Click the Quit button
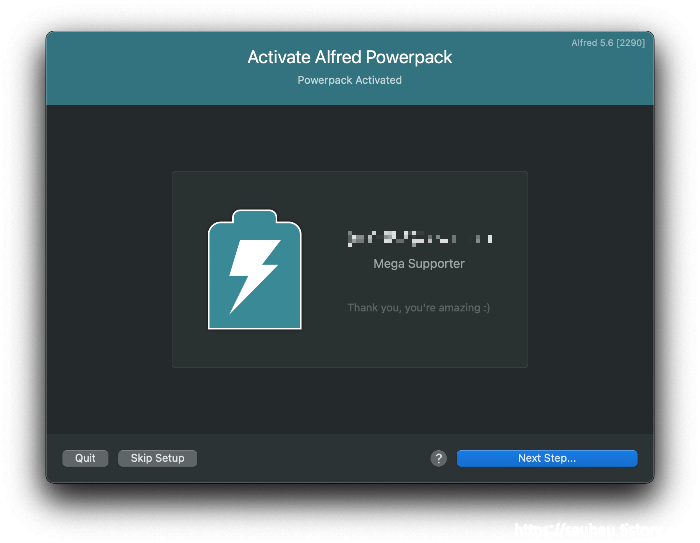The width and height of the screenshot is (700, 543). (x=85, y=458)
